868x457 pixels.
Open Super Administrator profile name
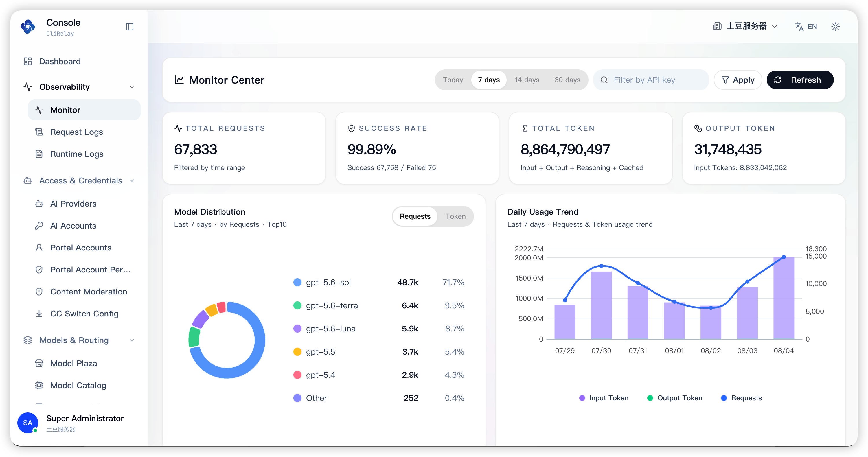click(85, 418)
